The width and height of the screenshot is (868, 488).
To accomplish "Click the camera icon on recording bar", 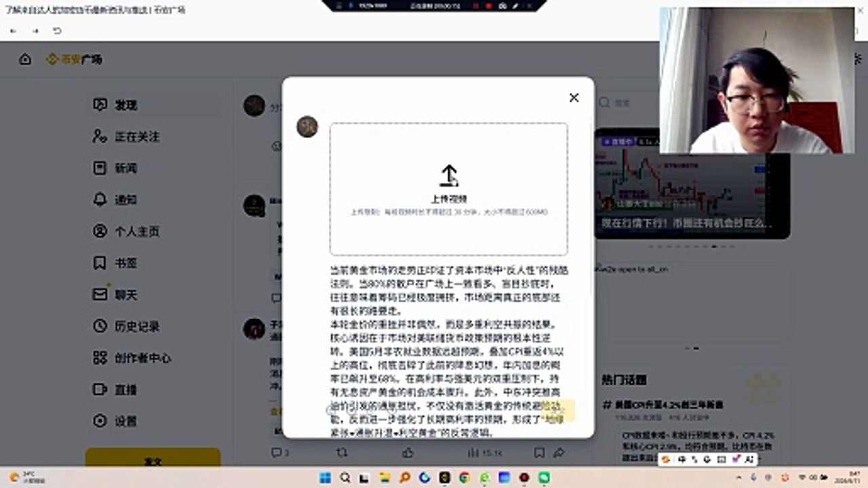I will click(x=502, y=5).
